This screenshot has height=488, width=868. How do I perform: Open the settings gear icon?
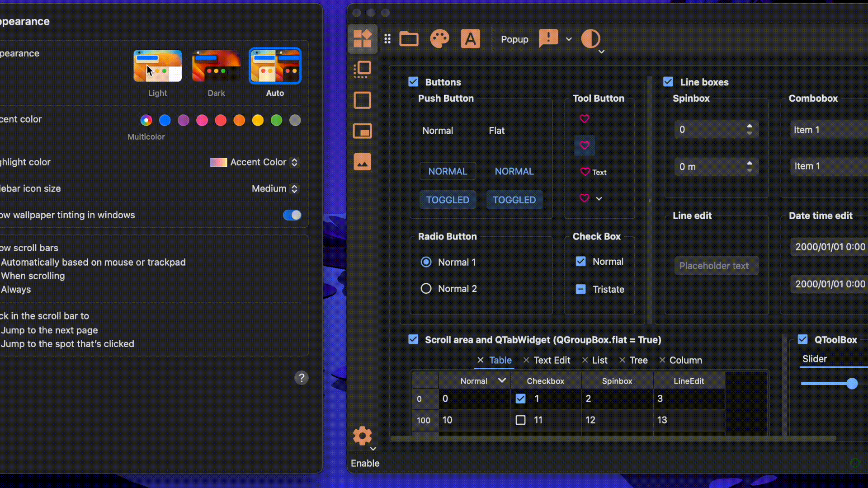coord(362,436)
